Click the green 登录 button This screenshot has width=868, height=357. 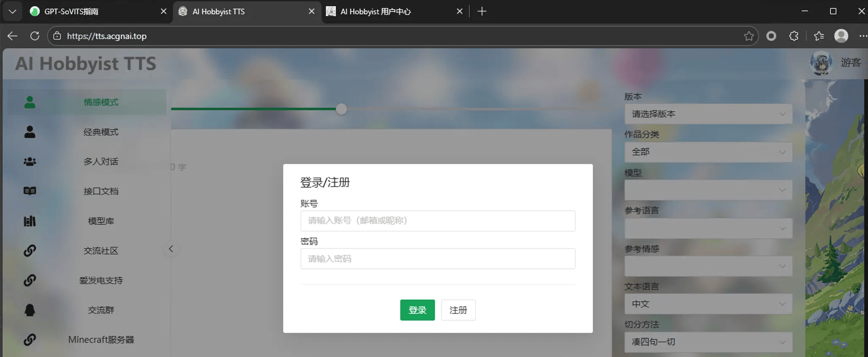[417, 310]
